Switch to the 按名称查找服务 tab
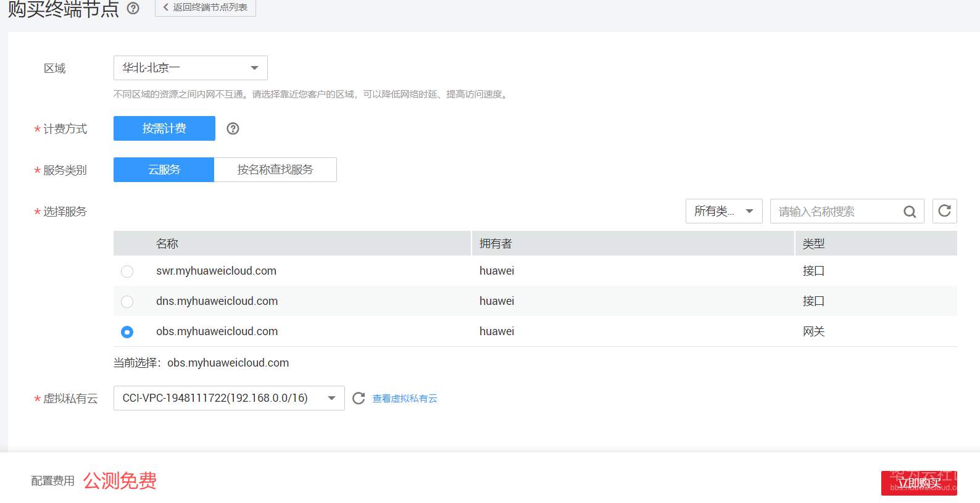Viewport: 980px width, 503px height. pyautogui.click(x=275, y=170)
